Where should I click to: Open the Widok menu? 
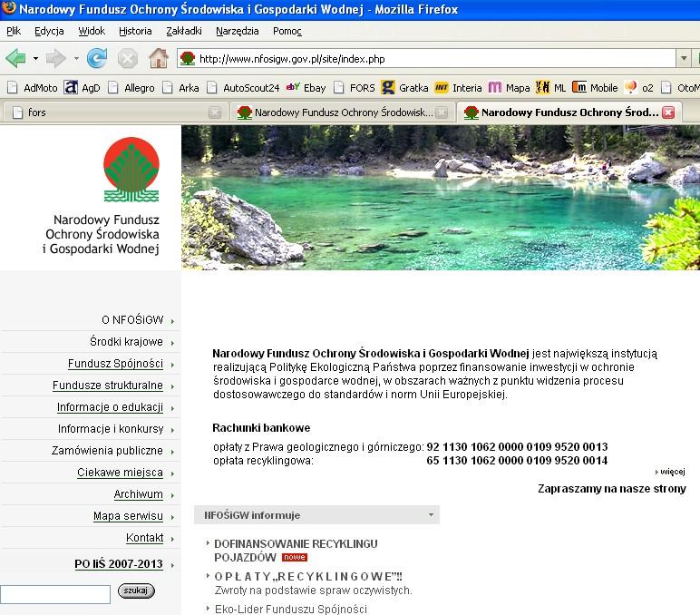coord(92,31)
